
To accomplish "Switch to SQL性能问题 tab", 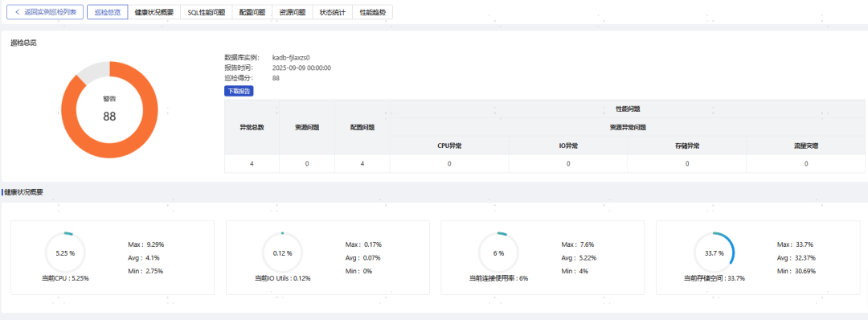I will (x=206, y=12).
